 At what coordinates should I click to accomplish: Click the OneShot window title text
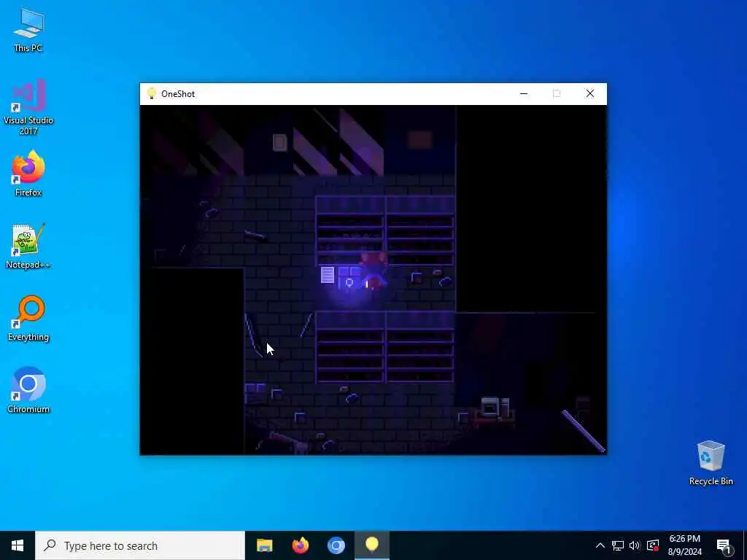(x=178, y=94)
